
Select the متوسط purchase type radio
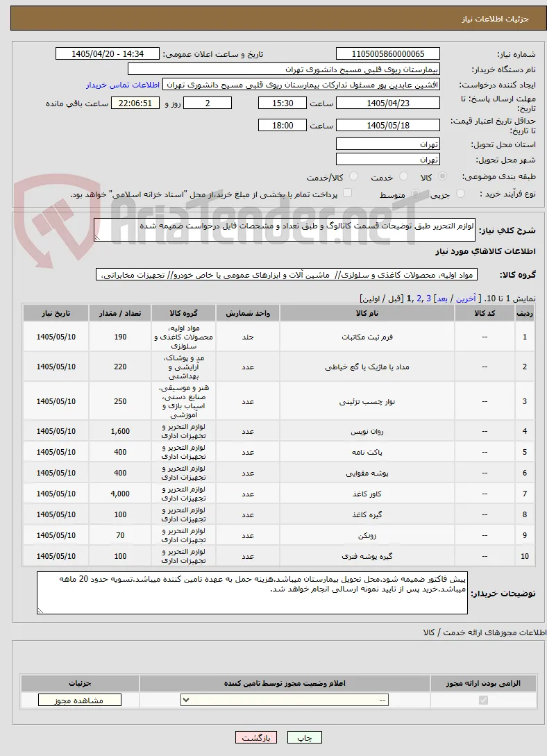coord(415,194)
